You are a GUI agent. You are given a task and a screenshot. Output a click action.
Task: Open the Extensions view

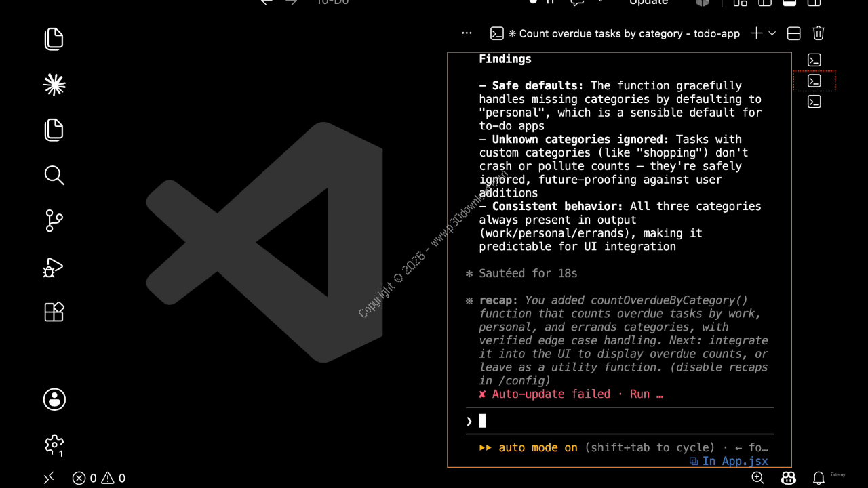(x=54, y=312)
